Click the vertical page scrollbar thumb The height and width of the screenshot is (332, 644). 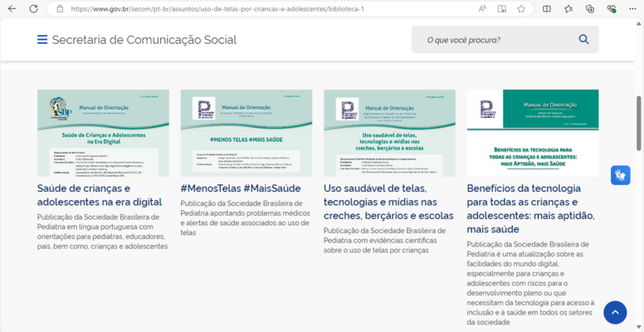pyautogui.click(x=639, y=124)
